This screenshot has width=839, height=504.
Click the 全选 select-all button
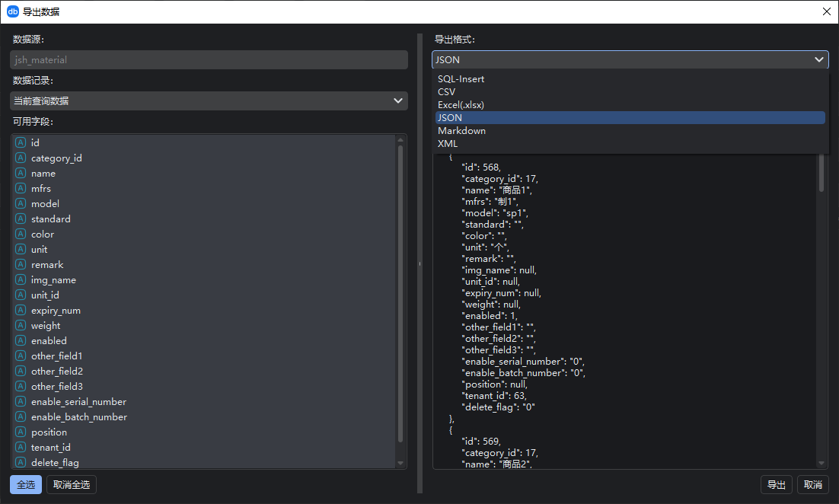pos(26,485)
